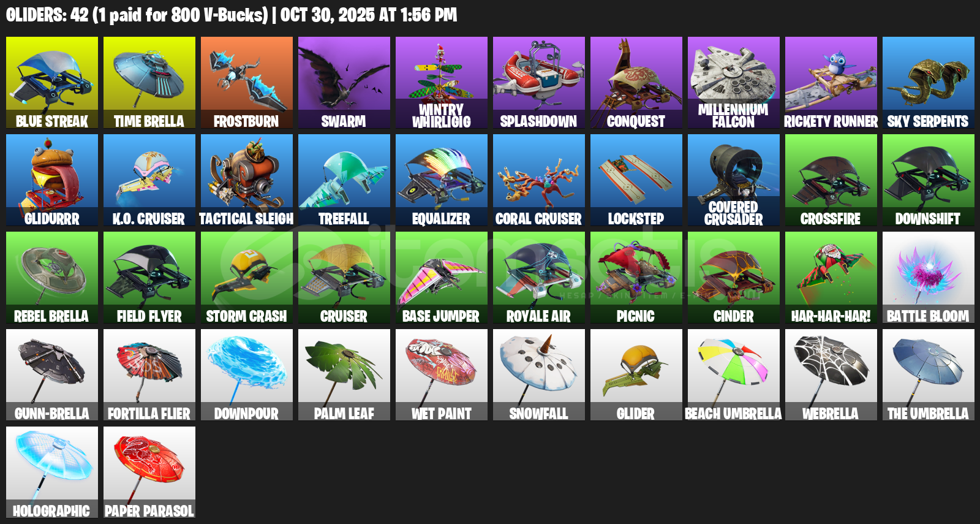Select the Coral Cruiser glider
This screenshot has height=524, width=980.
coord(539,180)
